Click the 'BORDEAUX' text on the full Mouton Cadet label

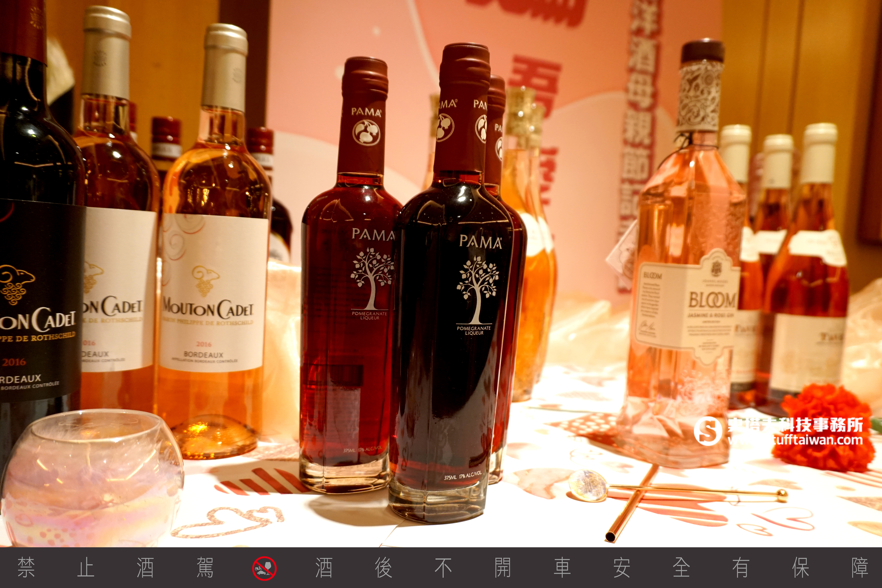pos(204,354)
